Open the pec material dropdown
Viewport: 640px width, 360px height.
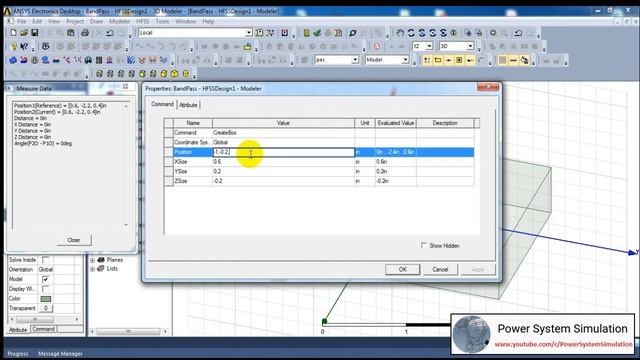click(x=355, y=60)
